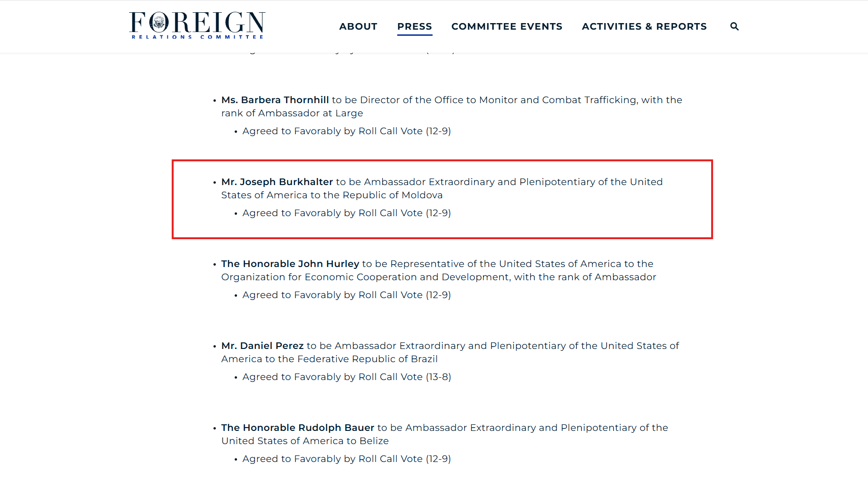Image resolution: width=868 pixels, height=478 pixels.
Task: Click The Honorable John Hurley name
Action: (x=290, y=264)
